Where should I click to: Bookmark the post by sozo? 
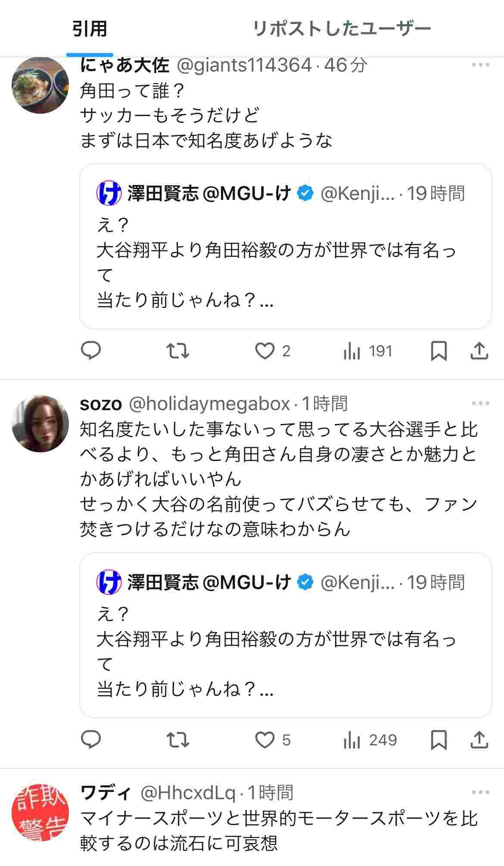(439, 740)
